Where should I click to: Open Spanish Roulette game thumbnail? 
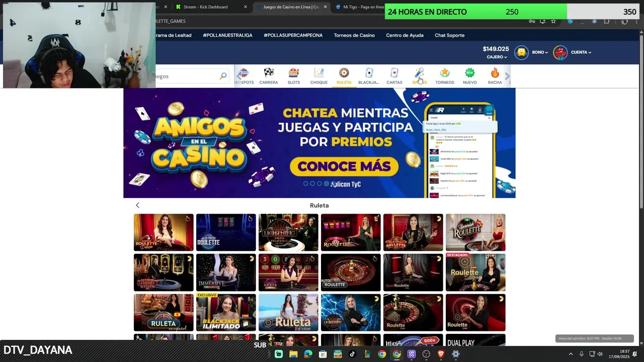(x=475, y=232)
